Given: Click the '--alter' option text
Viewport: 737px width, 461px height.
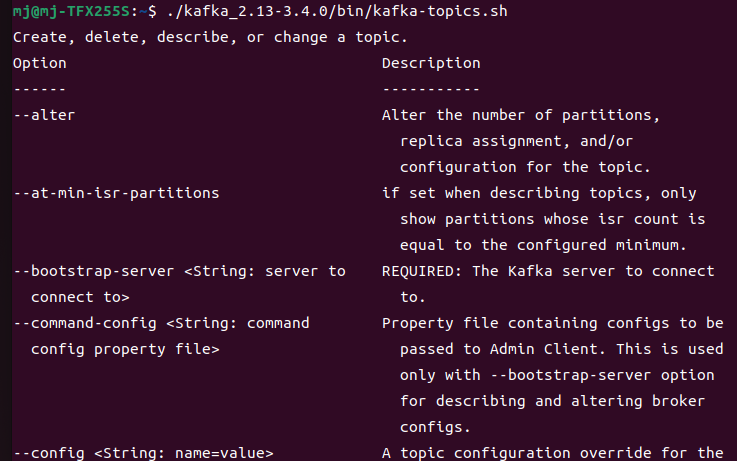Looking at the screenshot, I should [44, 115].
